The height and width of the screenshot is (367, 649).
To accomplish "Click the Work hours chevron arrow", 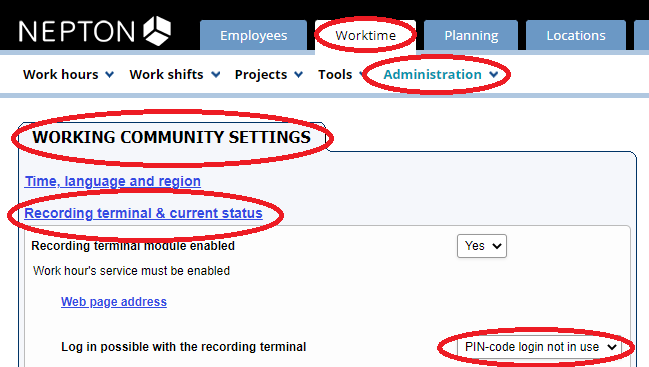I will click(x=109, y=75).
